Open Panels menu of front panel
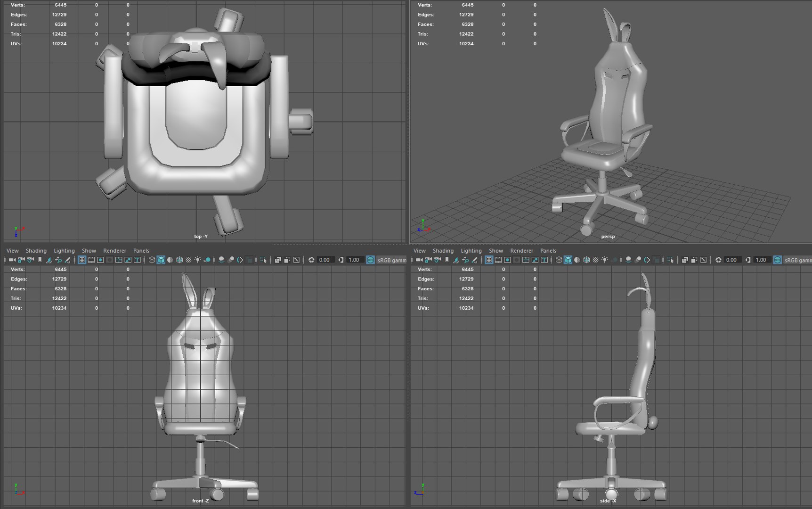Viewport: 812px width, 509px height. pos(141,251)
